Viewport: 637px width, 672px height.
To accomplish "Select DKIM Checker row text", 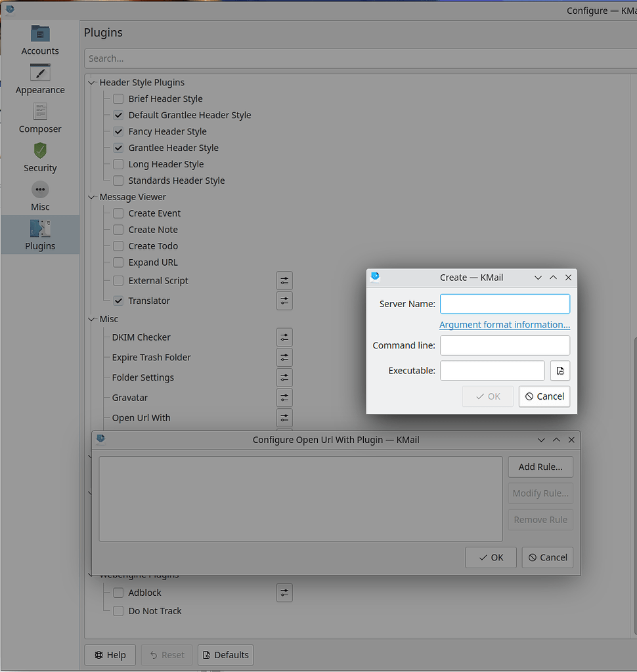I will pos(141,338).
